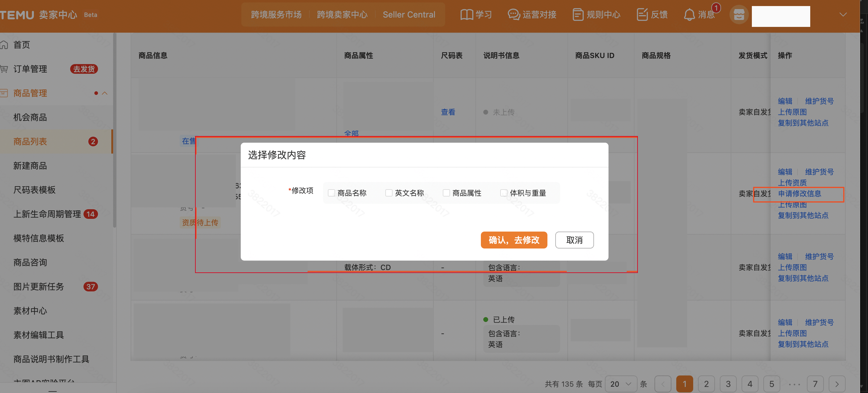The width and height of the screenshot is (868, 393).
Task: Click the 学习 book icon
Action: [x=466, y=15]
